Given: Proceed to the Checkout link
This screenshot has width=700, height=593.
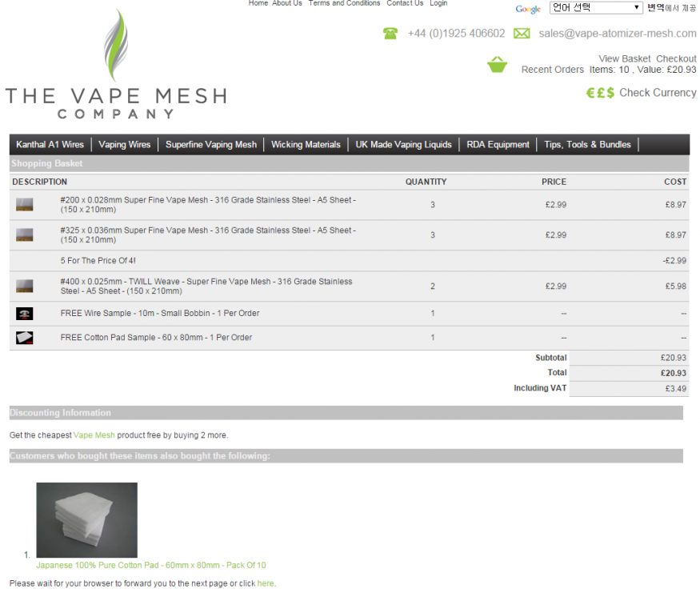Looking at the screenshot, I should pos(676,59).
